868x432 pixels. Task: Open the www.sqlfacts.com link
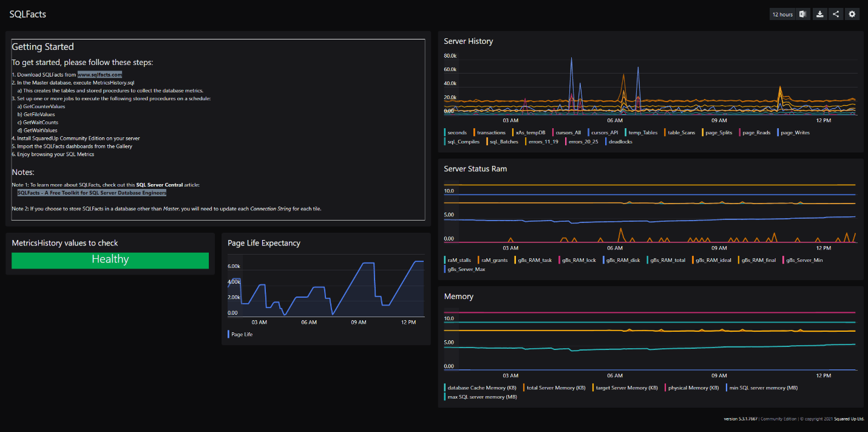(x=100, y=75)
